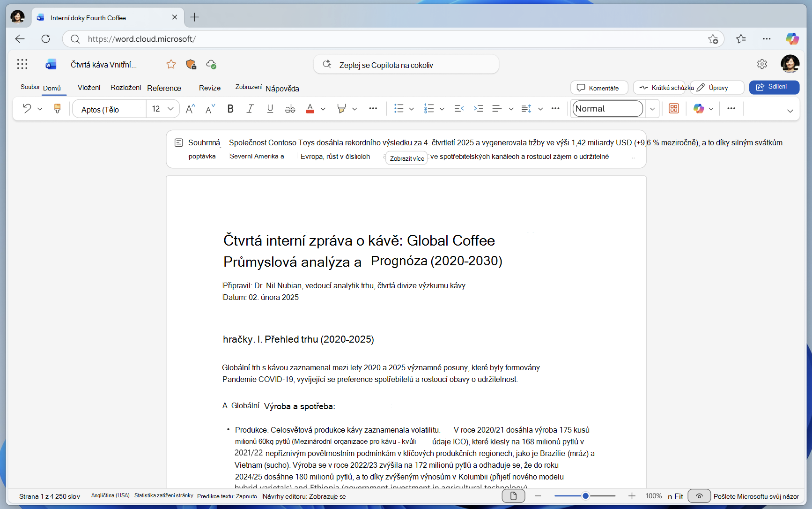Select the Format Painter tool
Viewport: 812px width, 509px height.
[x=58, y=109]
